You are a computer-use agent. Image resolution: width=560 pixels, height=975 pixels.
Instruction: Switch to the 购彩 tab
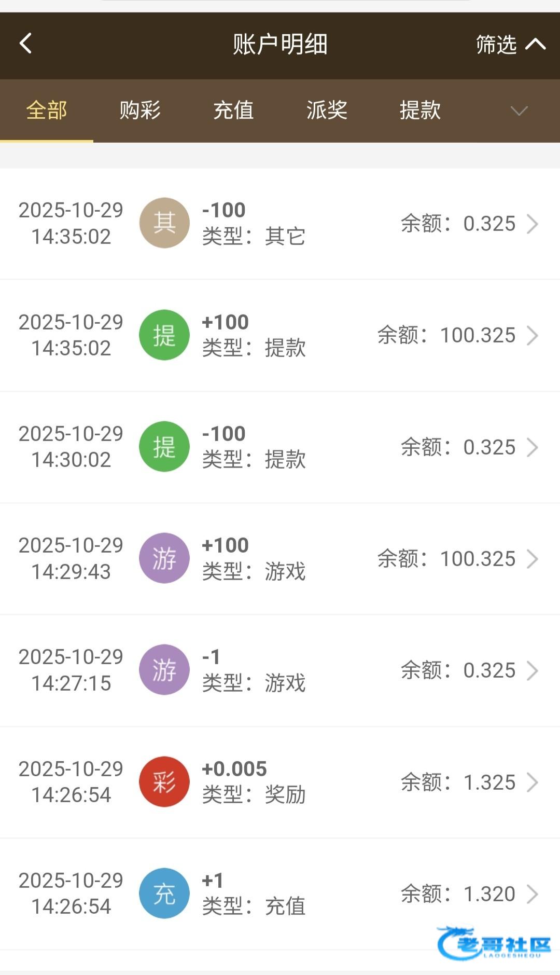[140, 111]
